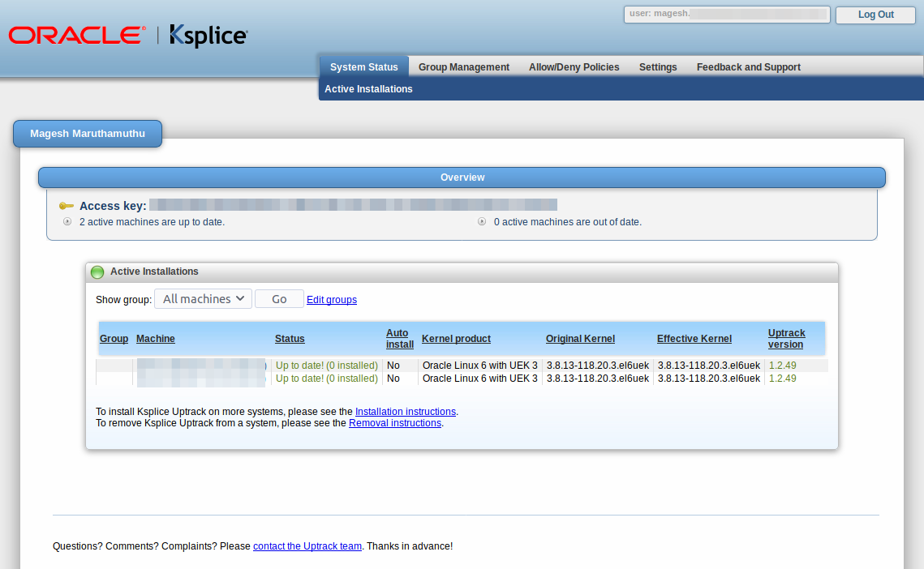Screen dimensions: 924x569
Task: Click the Go button
Action: point(279,299)
